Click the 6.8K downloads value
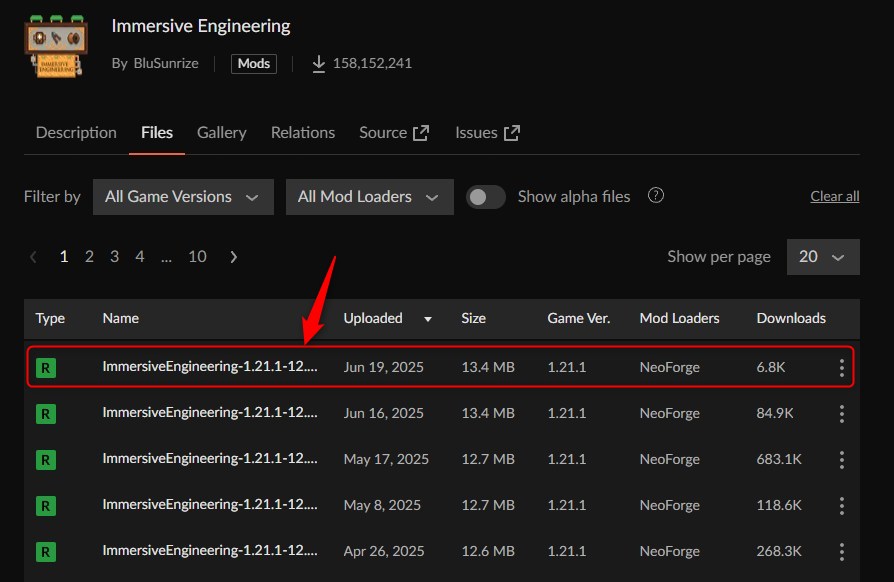This screenshot has width=894, height=582. [x=771, y=368]
